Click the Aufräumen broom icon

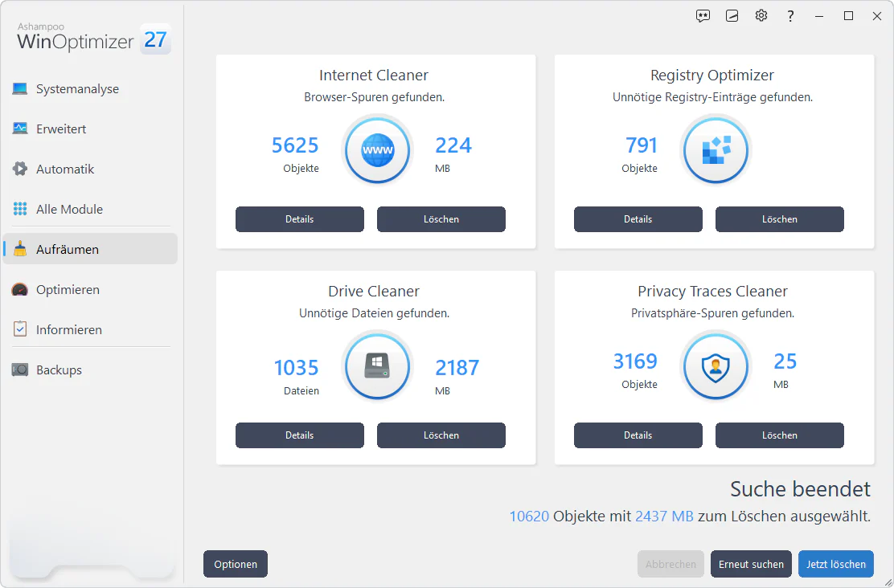point(20,249)
